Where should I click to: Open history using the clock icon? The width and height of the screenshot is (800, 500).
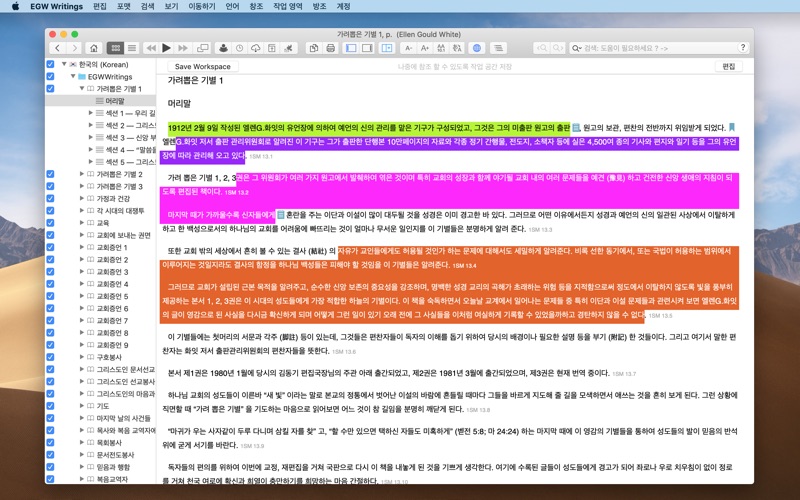click(239, 48)
